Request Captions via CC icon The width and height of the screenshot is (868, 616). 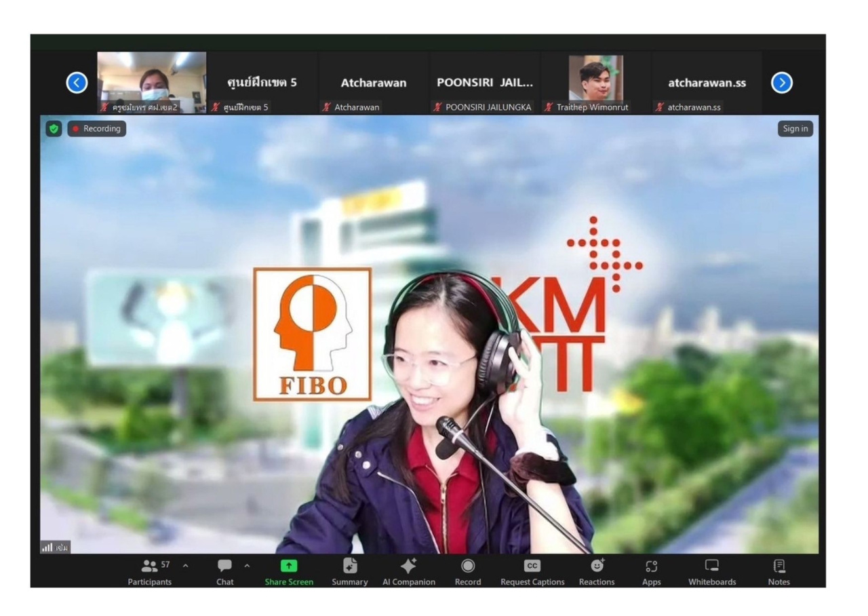pos(532,573)
